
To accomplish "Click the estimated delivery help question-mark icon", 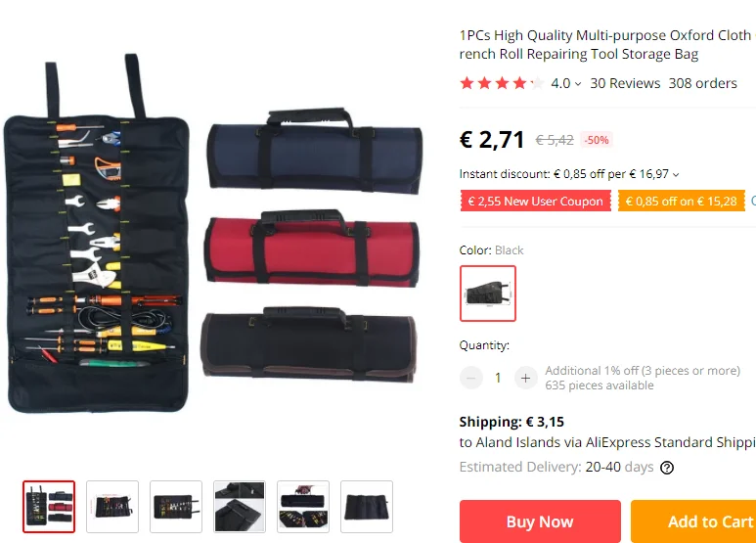I will (667, 468).
